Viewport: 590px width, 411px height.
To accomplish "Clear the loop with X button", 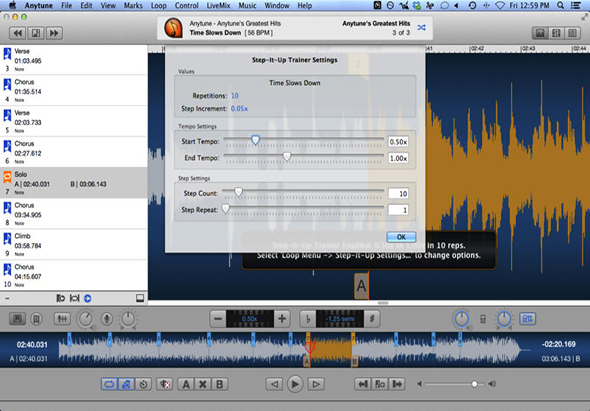I will (202, 384).
